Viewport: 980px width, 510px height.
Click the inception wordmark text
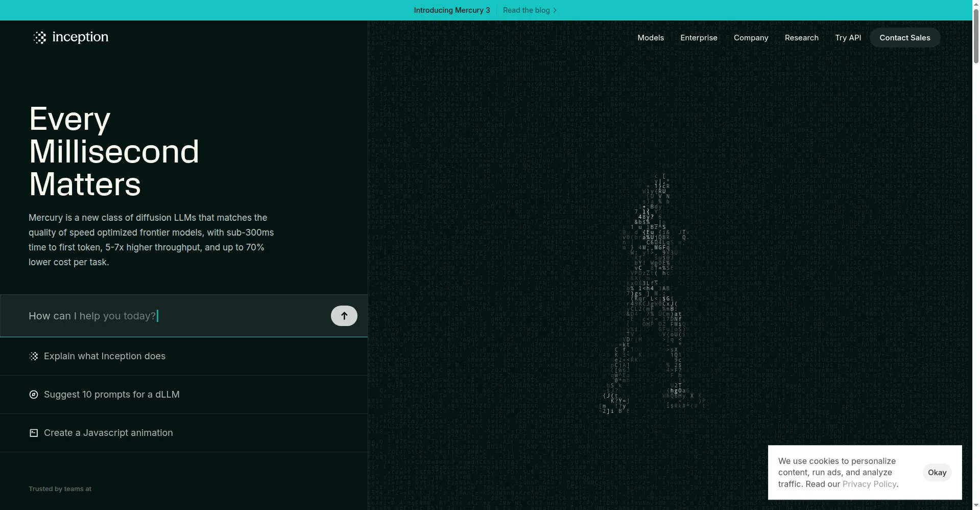pyautogui.click(x=80, y=37)
